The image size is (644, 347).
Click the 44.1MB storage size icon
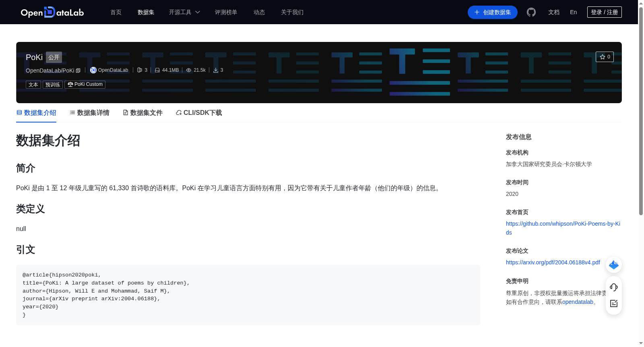pyautogui.click(x=157, y=70)
